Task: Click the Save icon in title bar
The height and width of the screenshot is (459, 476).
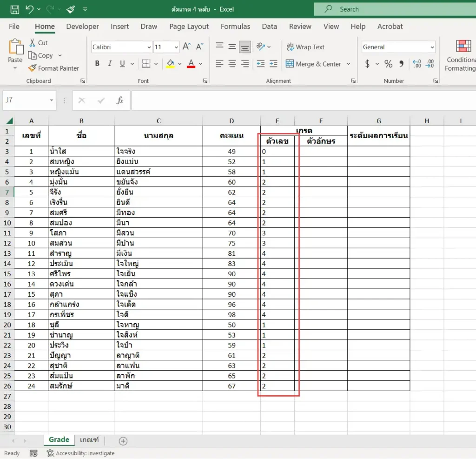Action: [14, 9]
